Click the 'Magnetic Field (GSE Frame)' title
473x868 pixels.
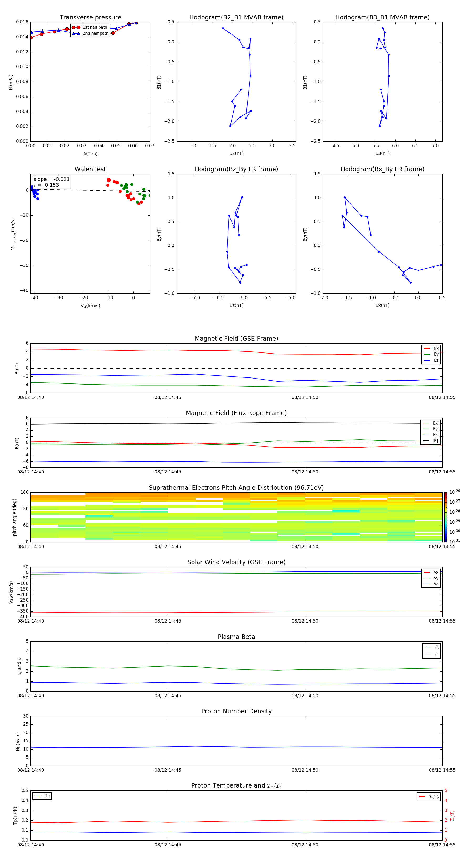click(236, 339)
